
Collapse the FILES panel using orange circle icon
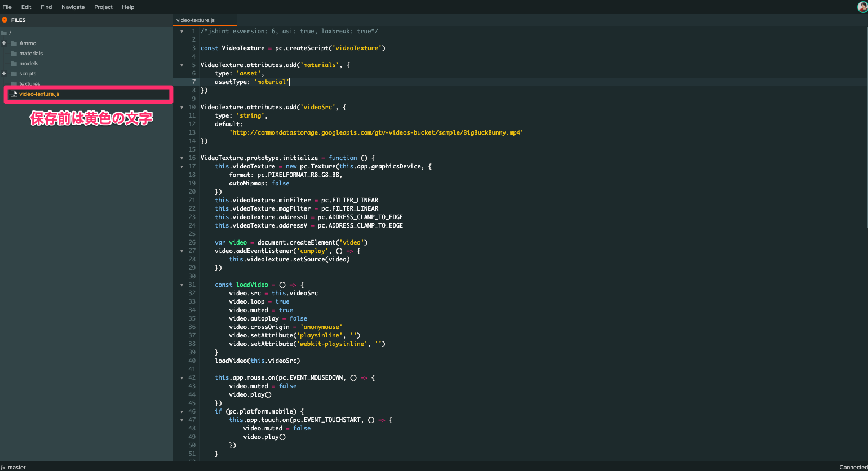[x=5, y=20]
